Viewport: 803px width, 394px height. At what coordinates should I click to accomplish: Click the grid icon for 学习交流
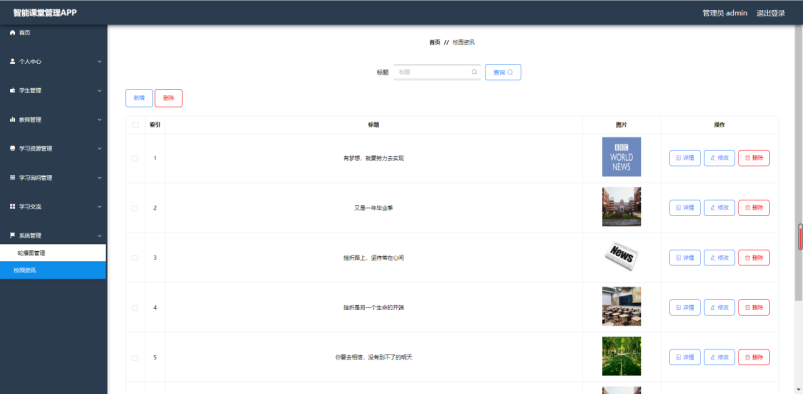tap(13, 206)
